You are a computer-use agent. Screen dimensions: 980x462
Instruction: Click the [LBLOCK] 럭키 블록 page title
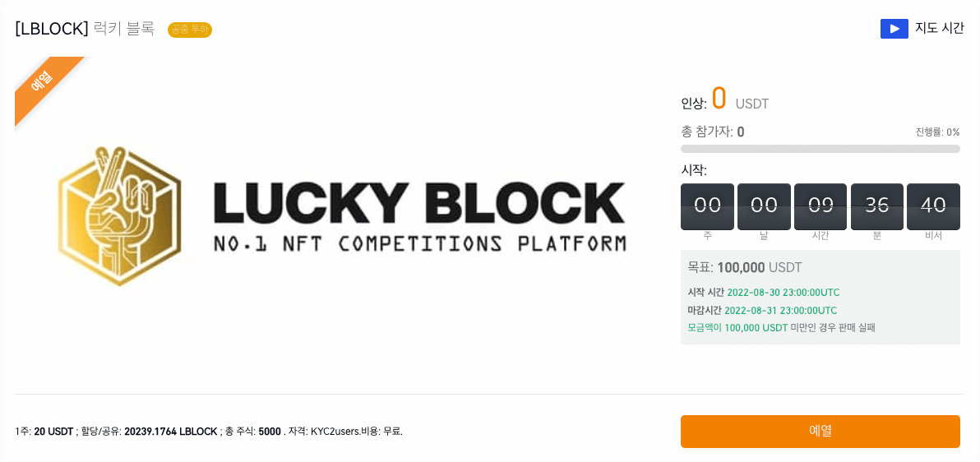[85, 30]
